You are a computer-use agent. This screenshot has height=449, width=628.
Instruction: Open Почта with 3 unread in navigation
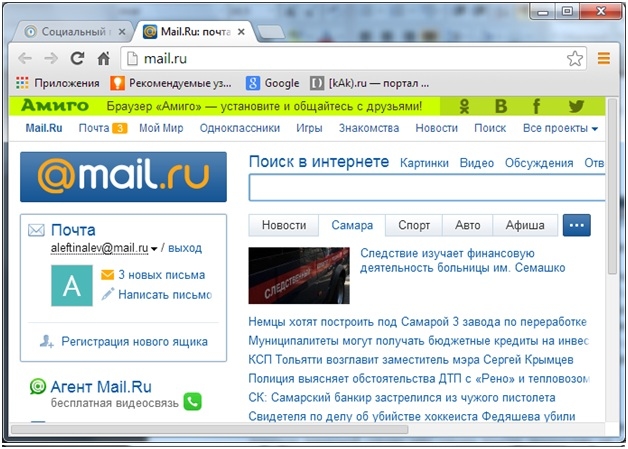click(x=103, y=128)
